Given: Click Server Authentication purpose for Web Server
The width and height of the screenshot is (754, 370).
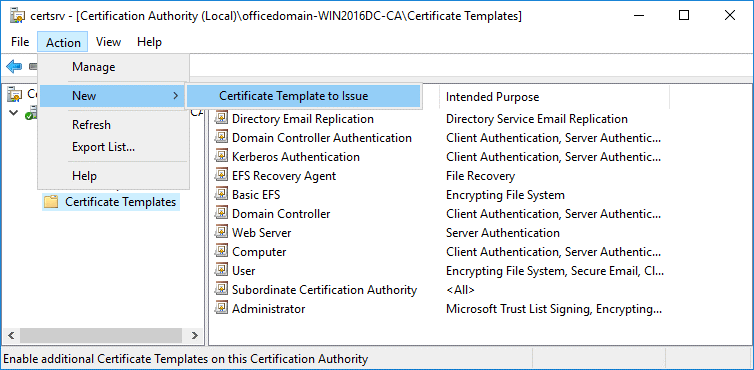Looking at the screenshot, I should coord(503,232).
